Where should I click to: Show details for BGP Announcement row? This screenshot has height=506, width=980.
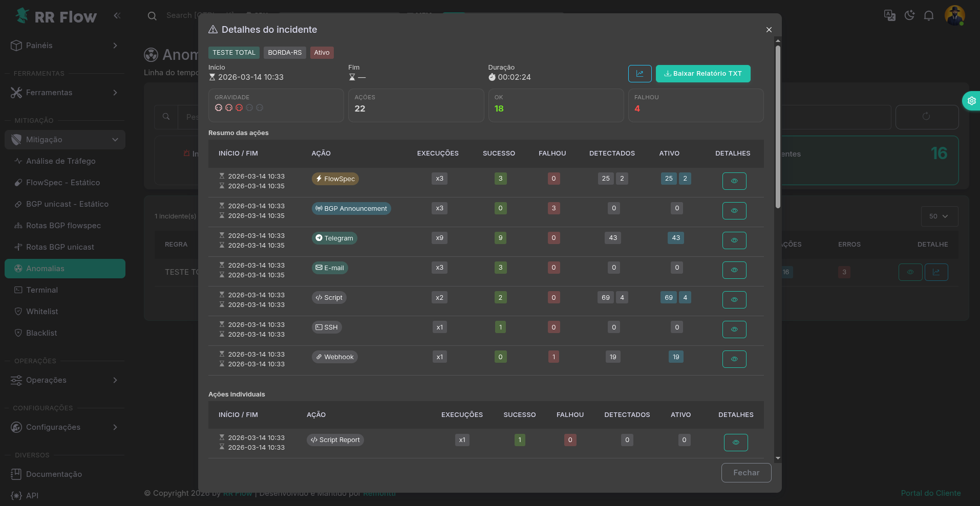[734, 211]
